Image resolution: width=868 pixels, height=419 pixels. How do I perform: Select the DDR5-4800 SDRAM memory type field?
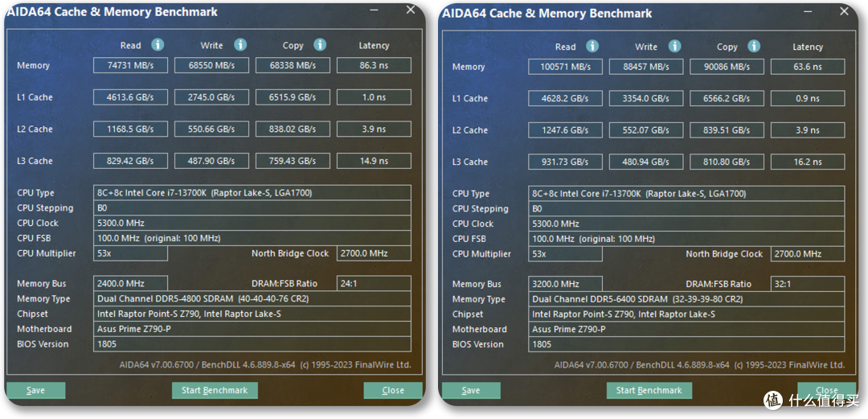coord(252,298)
